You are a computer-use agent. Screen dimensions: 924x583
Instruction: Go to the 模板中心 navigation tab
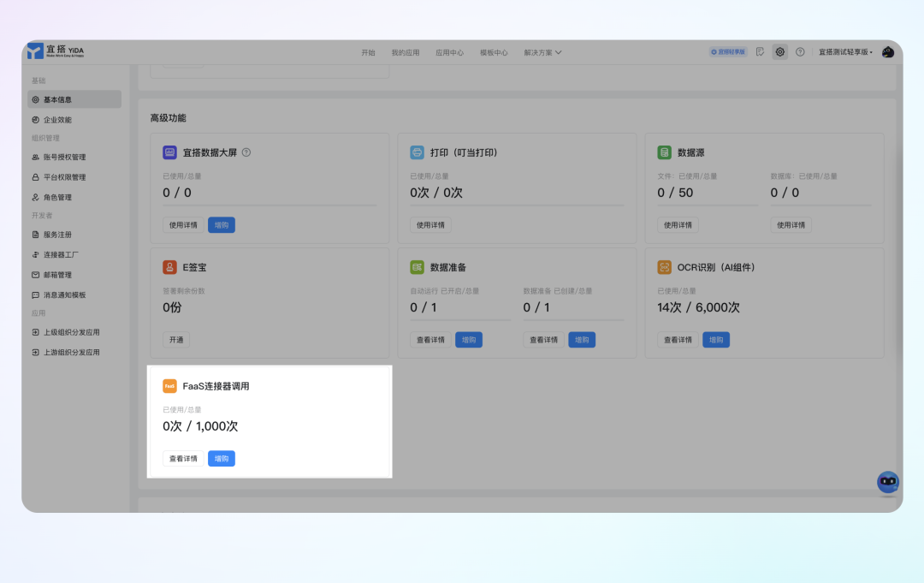494,52
